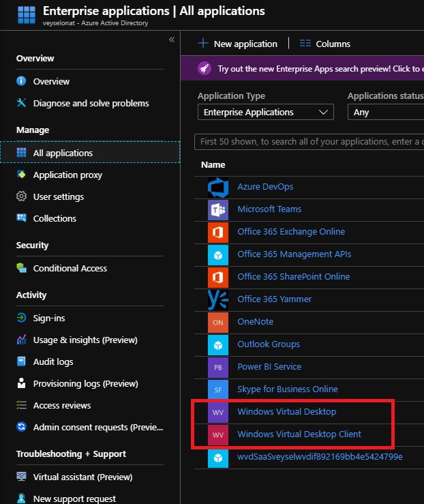Open Microsoft Teams application link
Viewport: 424px width, 504px height.
(x=269, y=209)
